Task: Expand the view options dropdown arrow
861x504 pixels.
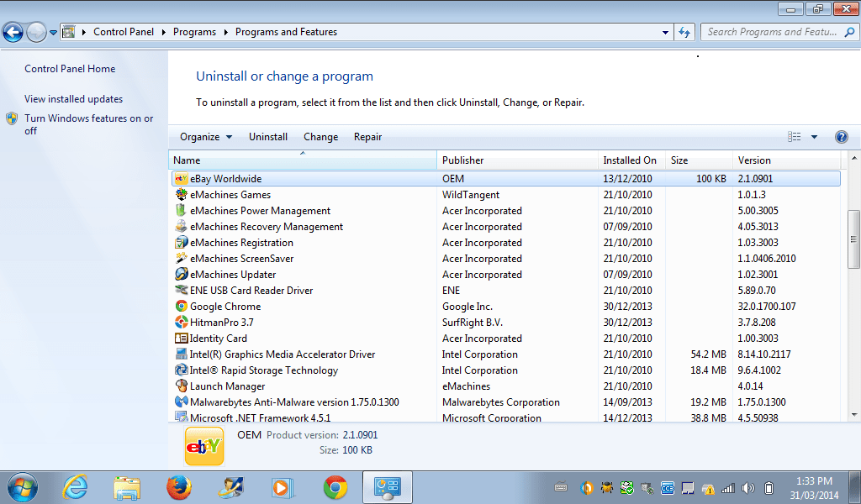Action: (x=814, y=137)
